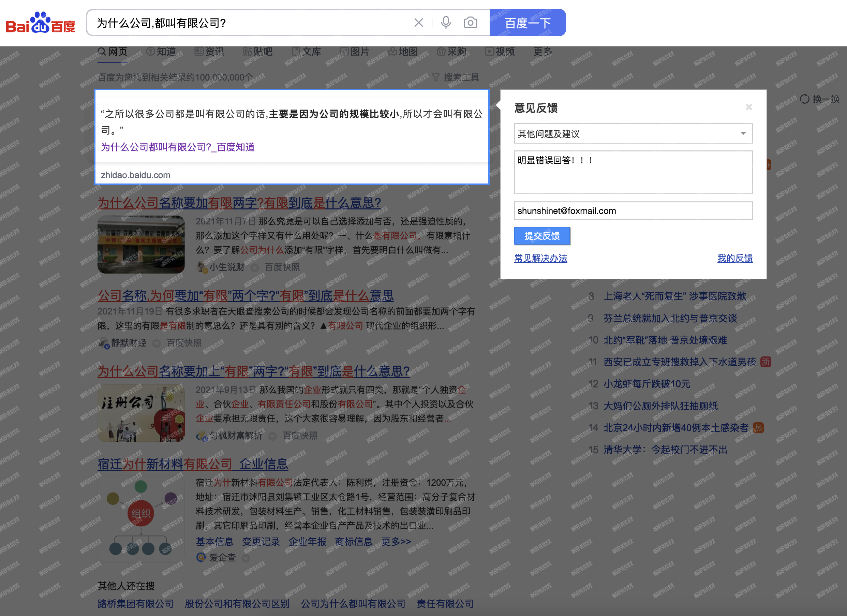Close the 意见反馈 feedback dialog
847x616 pixels.
coord(748,107)
